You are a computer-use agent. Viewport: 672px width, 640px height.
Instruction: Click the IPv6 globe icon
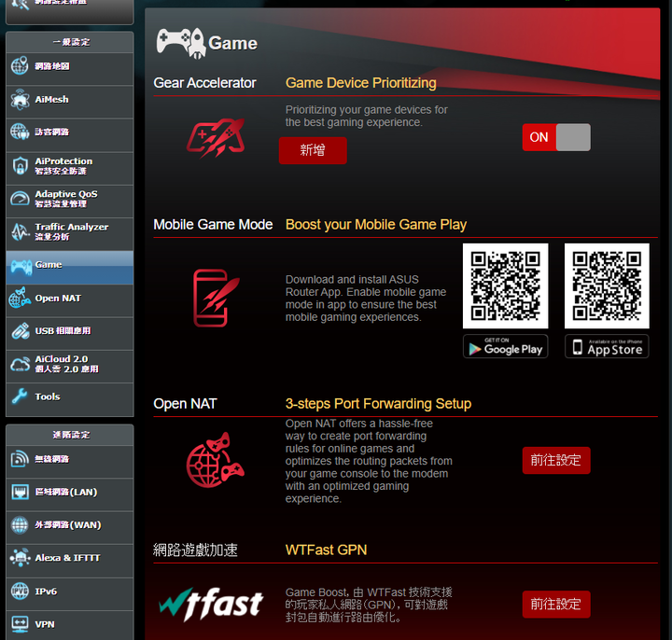coord(20,591)
